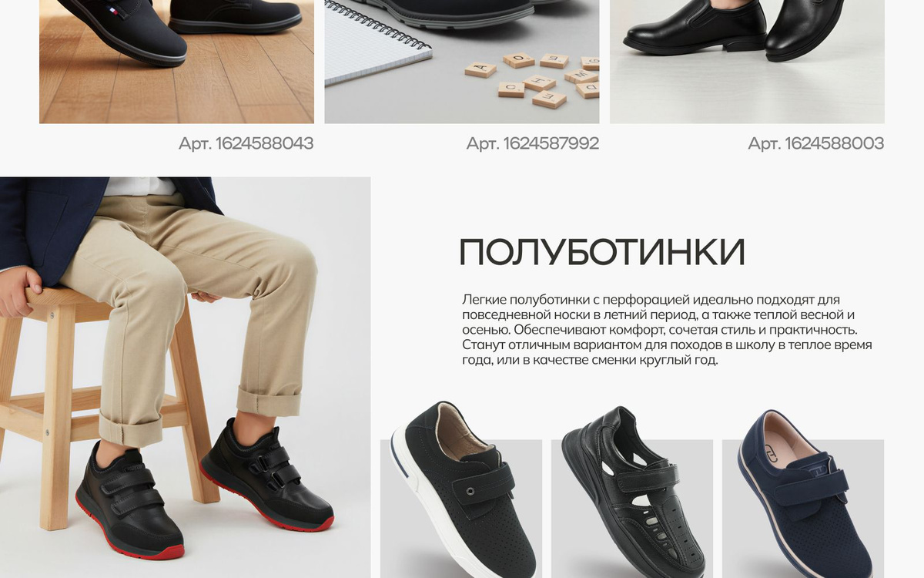Click the velcro strap on navy shoe

point(813,488)
